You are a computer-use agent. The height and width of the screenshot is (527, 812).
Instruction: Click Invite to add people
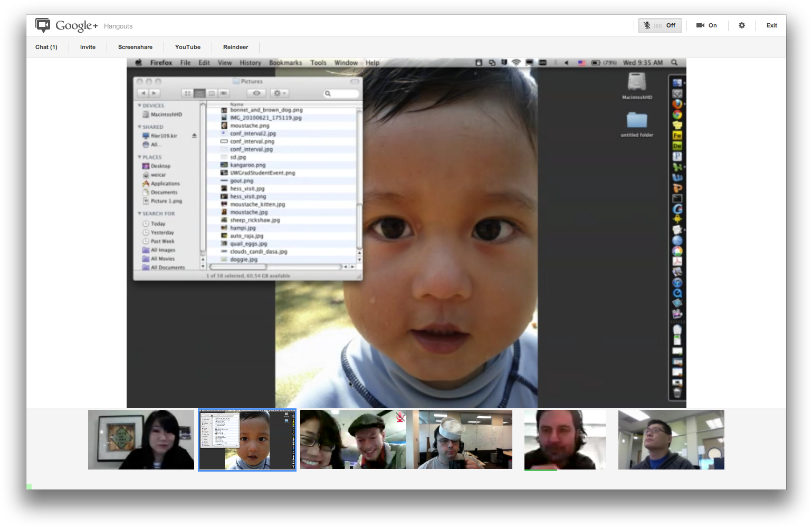coord(88,47)
